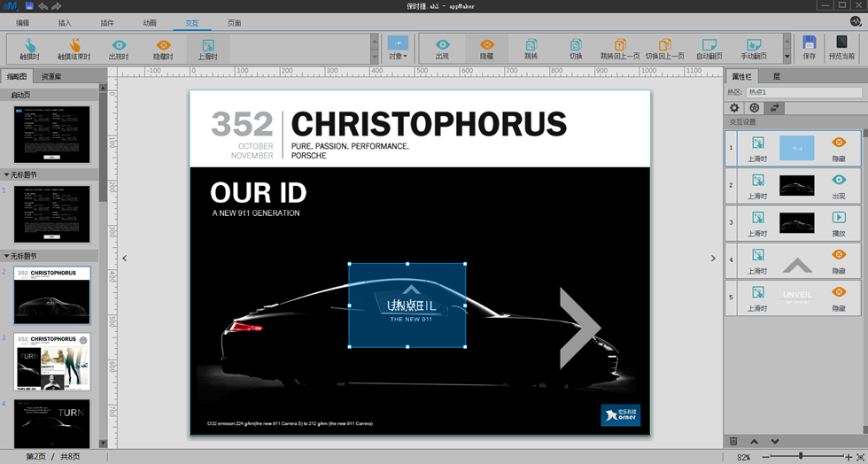
Task: Choose the 跳转 jump action
Action: (531, 50)
